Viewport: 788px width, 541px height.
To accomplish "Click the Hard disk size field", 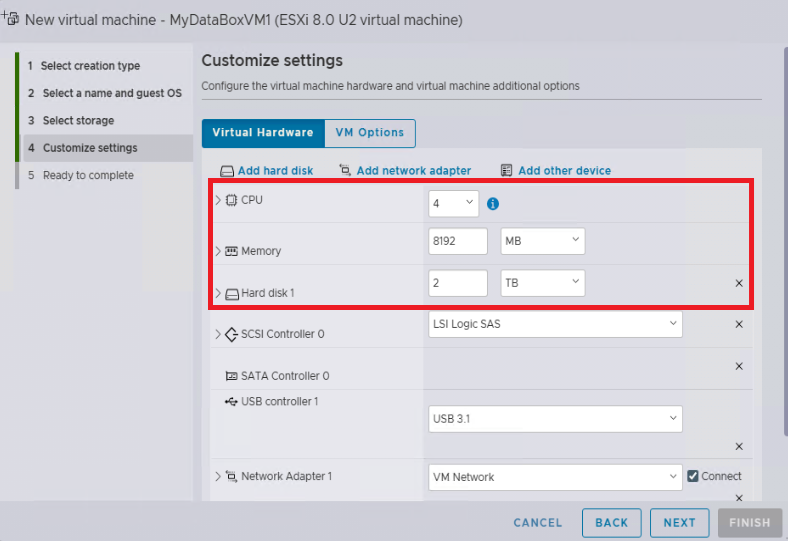I will click(x=458, y=283).
